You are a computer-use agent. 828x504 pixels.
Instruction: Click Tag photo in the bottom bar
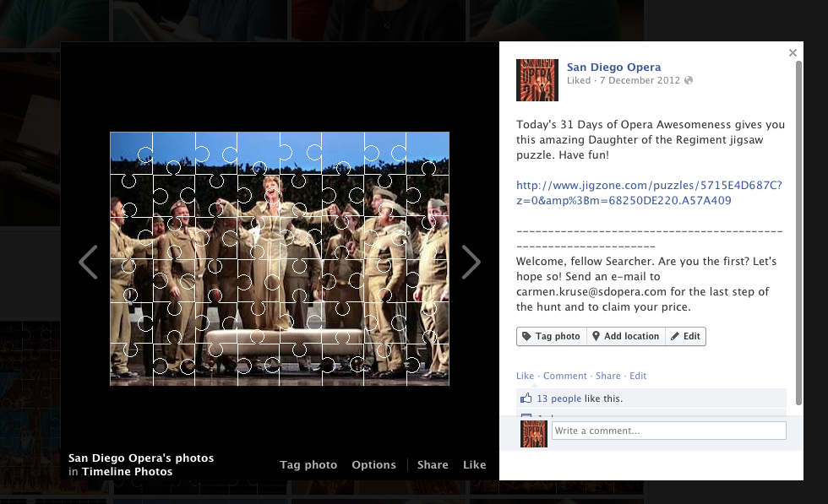tap(308, 465)
